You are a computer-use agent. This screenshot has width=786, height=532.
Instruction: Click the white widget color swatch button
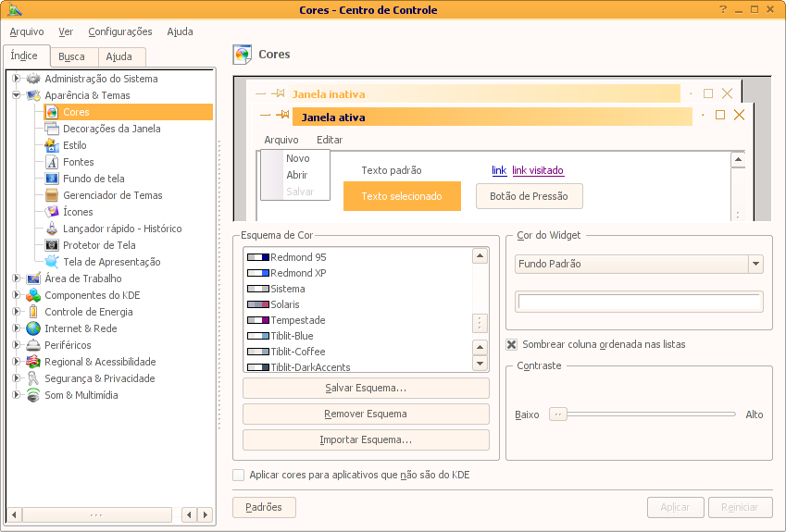(639, 302)
